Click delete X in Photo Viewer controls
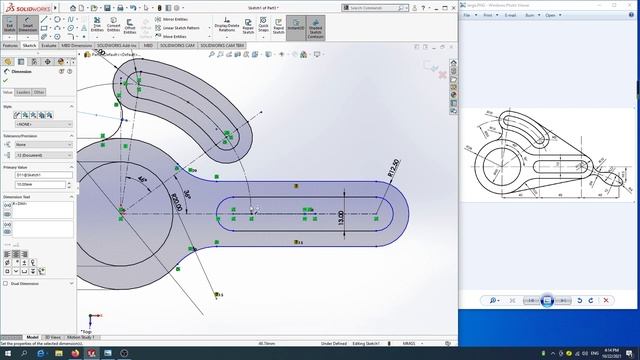This screenshot has width=640, height=360. click(x=606, y=300)
